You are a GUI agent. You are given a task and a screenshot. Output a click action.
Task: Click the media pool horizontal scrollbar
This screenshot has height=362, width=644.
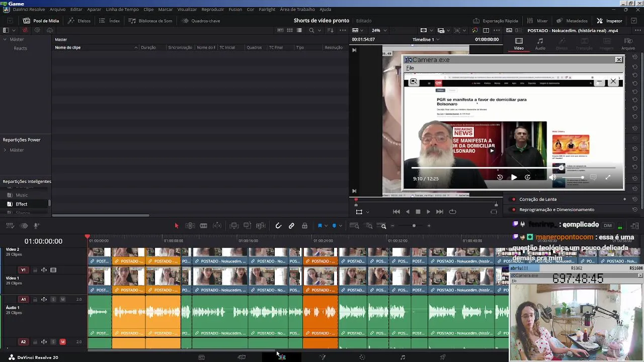click(x=100, y=216)
